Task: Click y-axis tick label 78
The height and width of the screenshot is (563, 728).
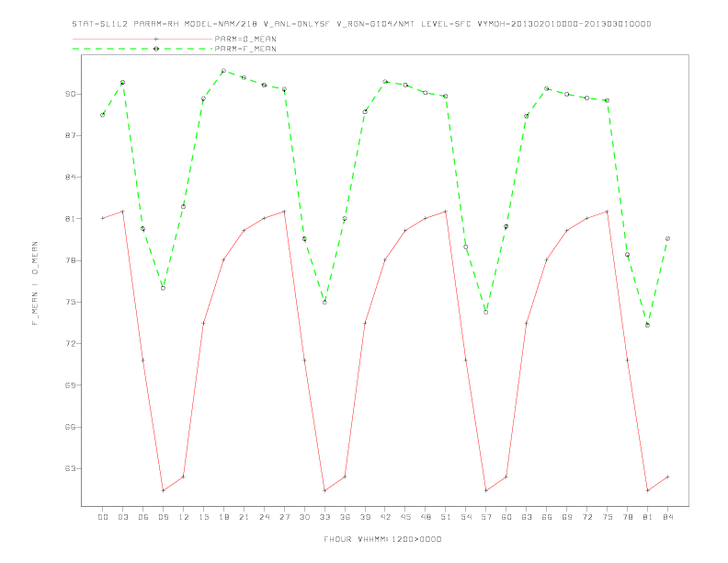Action: coord(70,260)
